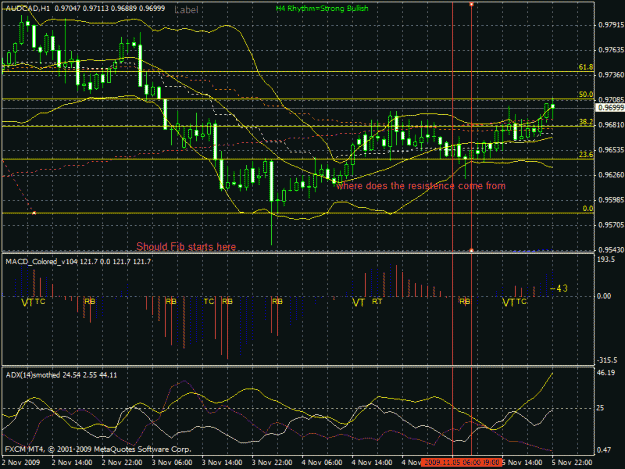
Task: Select the 38.2 Fibonacci level label
Action: tap(586, 122)
